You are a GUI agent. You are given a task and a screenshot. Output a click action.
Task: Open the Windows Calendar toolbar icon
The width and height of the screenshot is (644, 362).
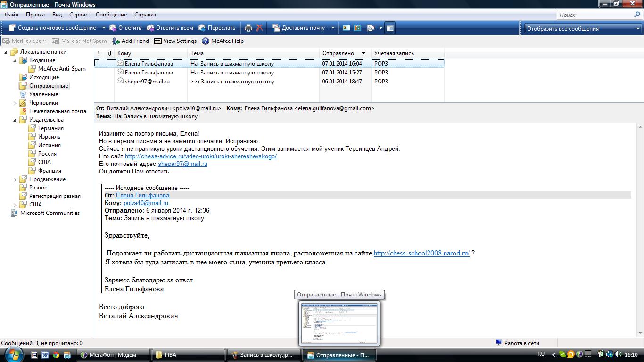pyautogui.click(x=357, y=28)
